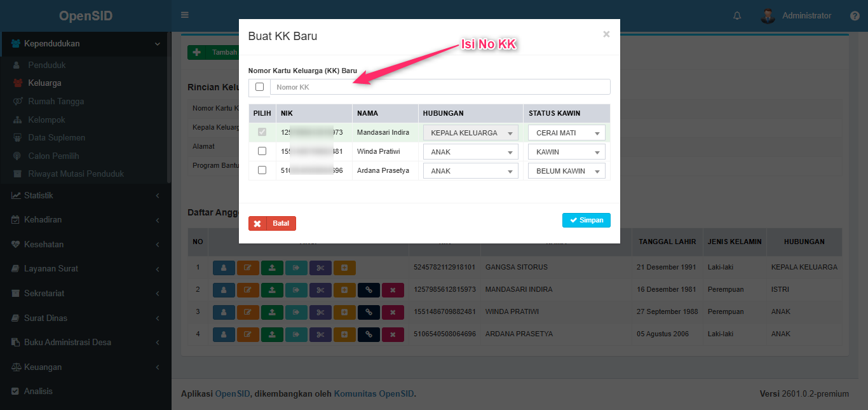Viewport: 868px width, 410px height.
Task: Click the Simpan button
Action: click(x=586, y=220)
